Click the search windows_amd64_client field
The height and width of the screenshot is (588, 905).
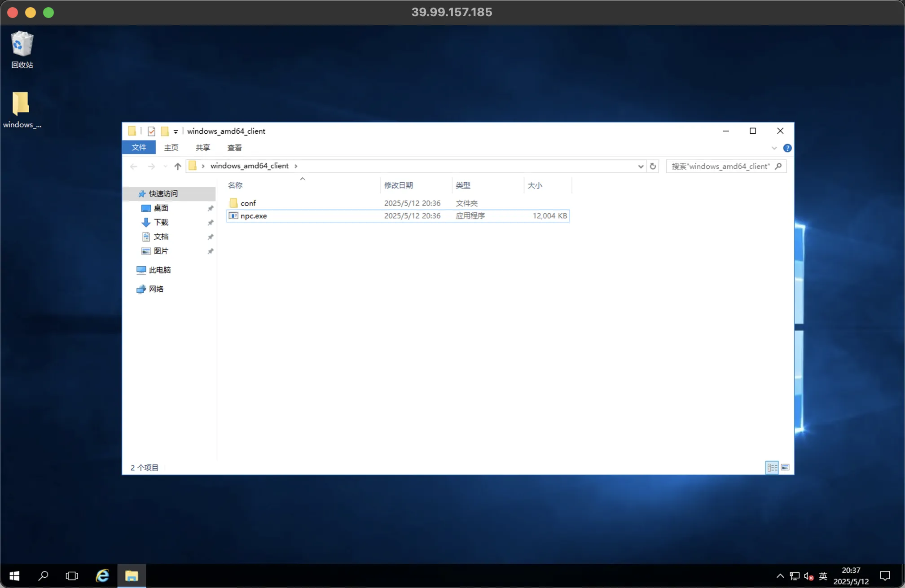(x=720, y=167)
